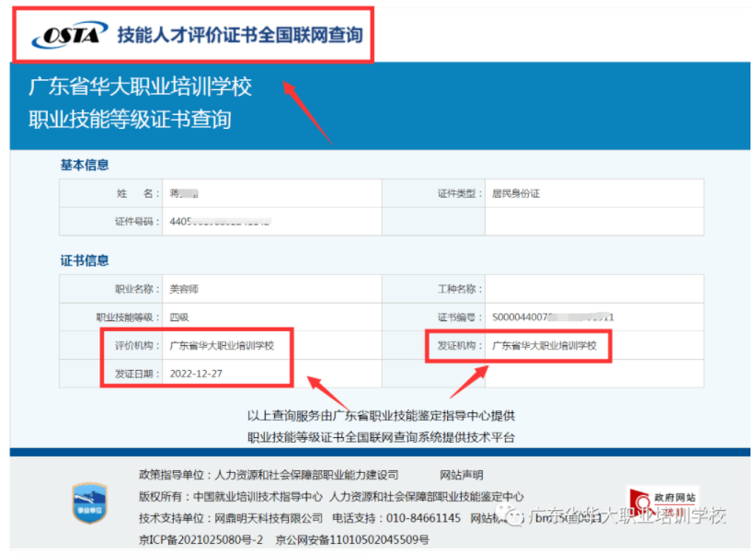Click the 发证机构 label

(460, 345)
